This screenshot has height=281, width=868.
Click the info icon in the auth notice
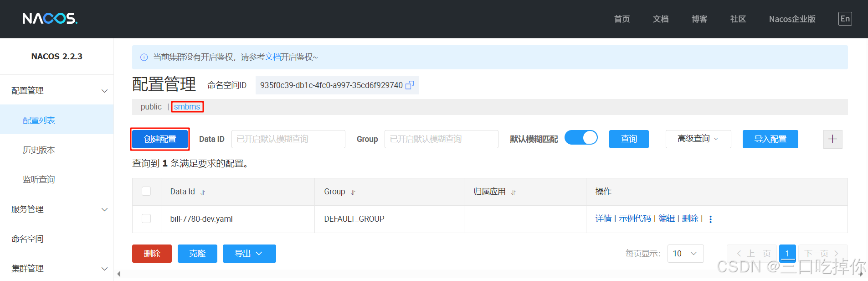click(x=144, y=57)
